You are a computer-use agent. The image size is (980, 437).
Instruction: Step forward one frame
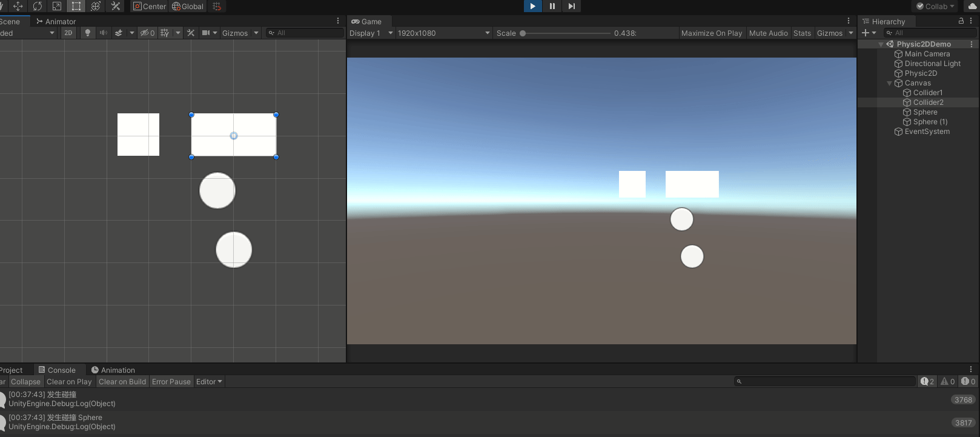point(571,6)
